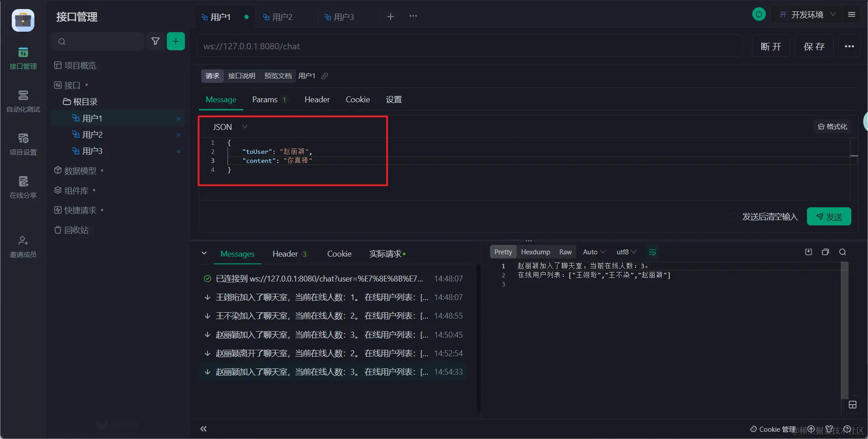
Task: Expand the 接口 tree section
Action: point(71,85)
